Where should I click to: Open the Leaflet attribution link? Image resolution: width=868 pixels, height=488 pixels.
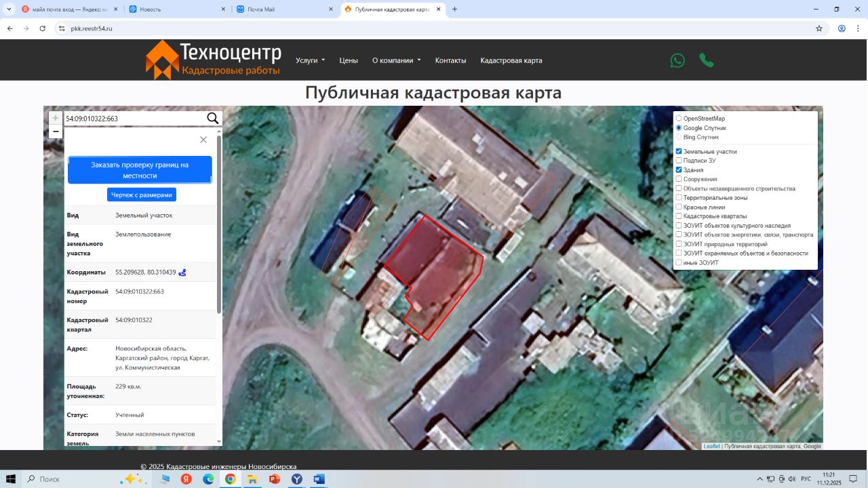(x=712, y=446)
